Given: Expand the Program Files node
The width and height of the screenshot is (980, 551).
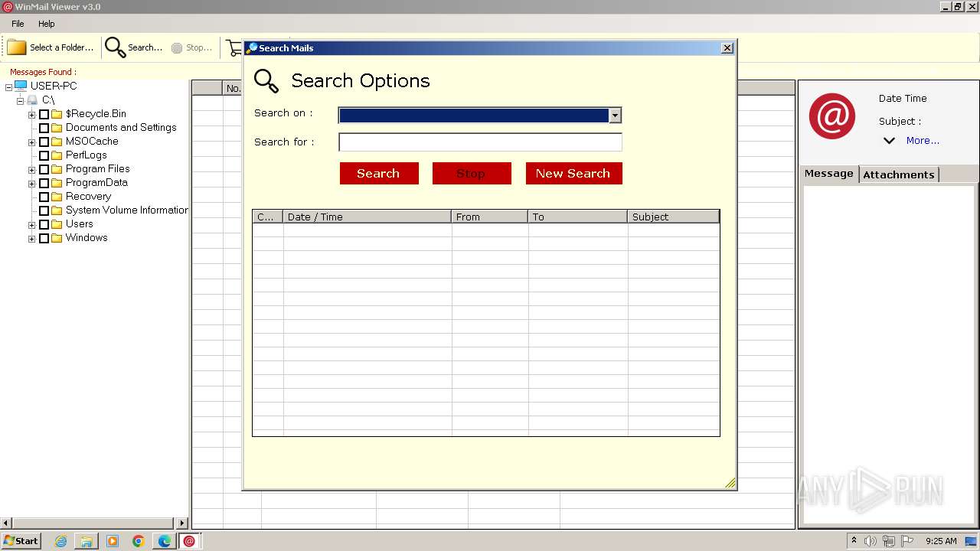Looking at the screenshot, I should tap(31, 170).
